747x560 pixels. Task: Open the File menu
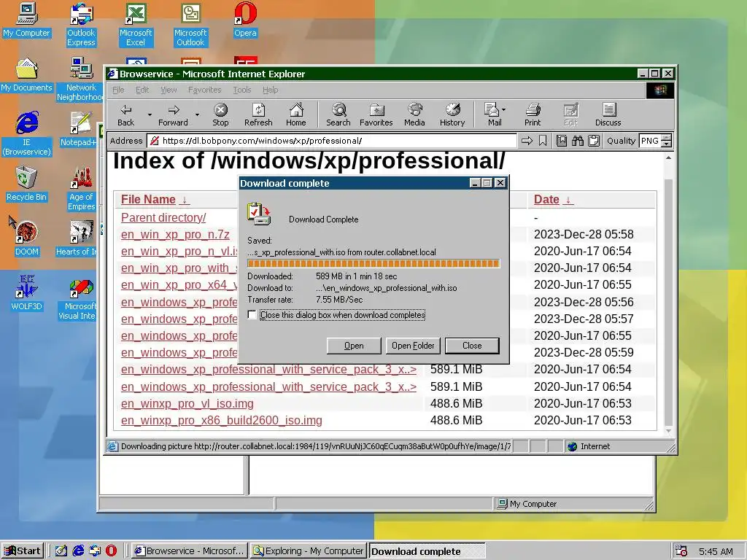tap(118, 90)
